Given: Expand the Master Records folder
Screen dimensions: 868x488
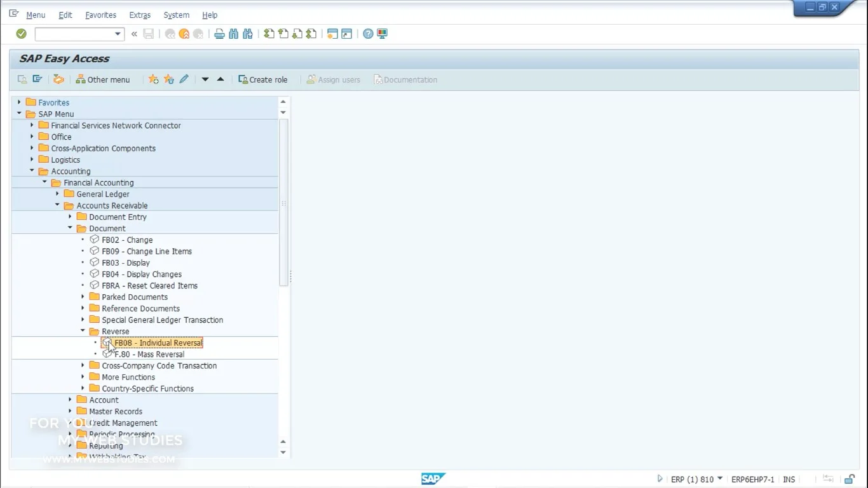Looking at the screenshot, I should pos(70,411).
